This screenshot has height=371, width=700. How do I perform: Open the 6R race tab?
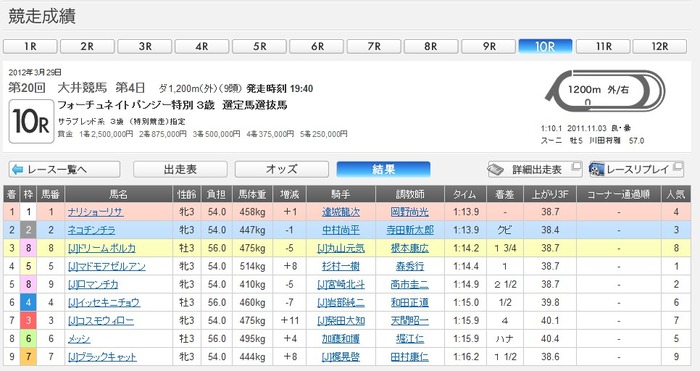coord(317,46)
